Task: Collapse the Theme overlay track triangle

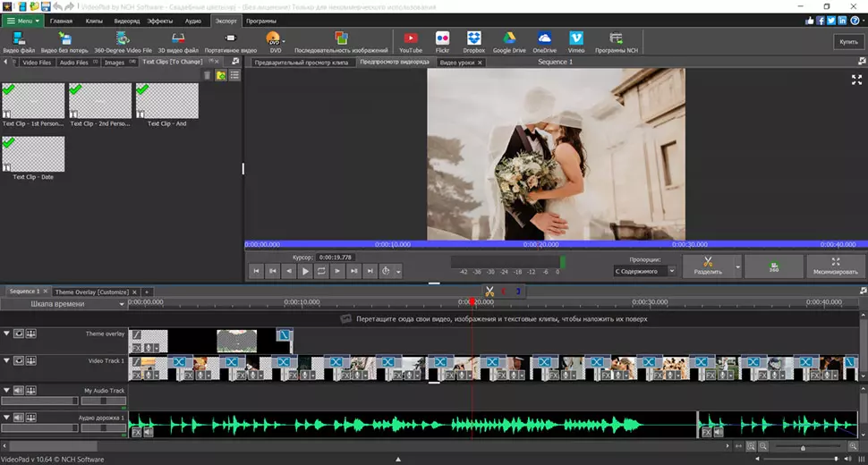Action: pos(6,334)
